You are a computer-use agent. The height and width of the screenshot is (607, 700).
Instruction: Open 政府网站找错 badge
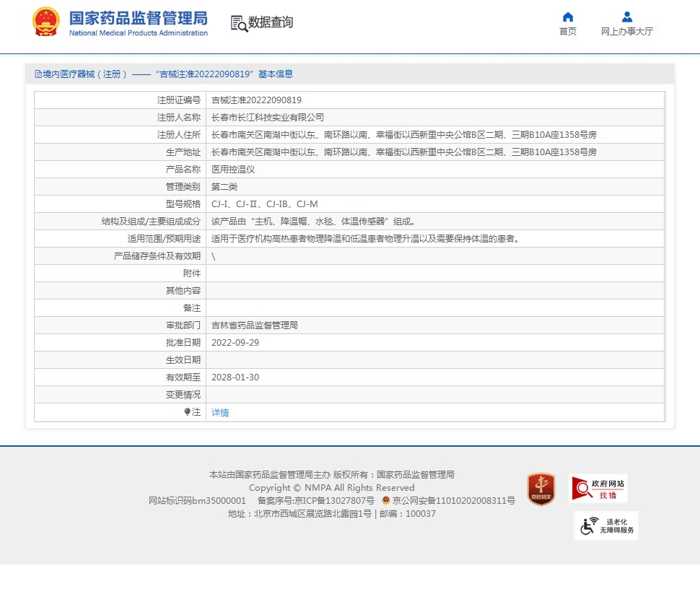(x=598, y=488)
